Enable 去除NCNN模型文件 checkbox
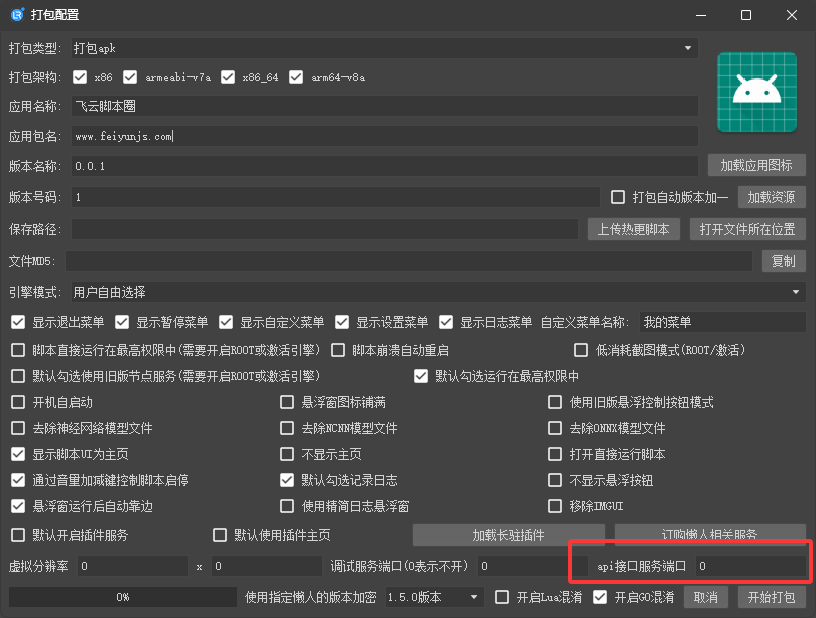Screen dimensions: 816x618 pyautogui.click(x=287, y=428)
